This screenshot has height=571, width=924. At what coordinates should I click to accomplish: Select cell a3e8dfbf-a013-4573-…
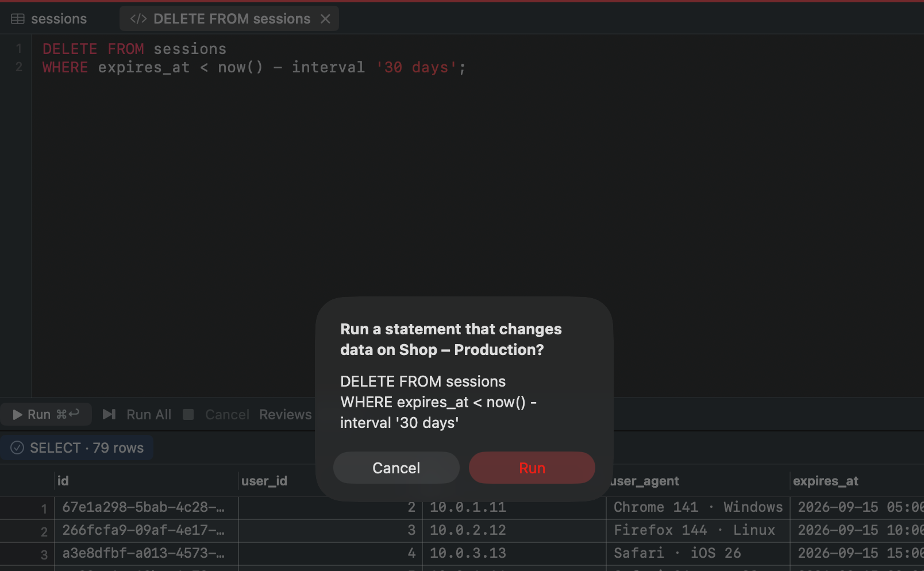click(x=147, y=553)
